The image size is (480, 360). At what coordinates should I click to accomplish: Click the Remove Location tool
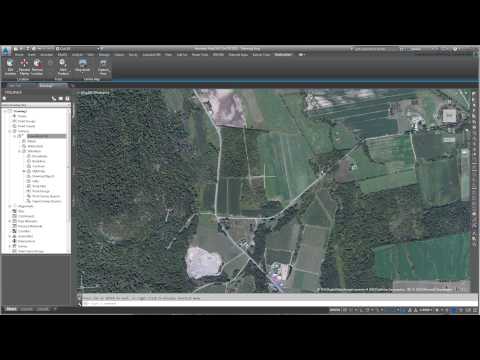[x=37, y=67]
